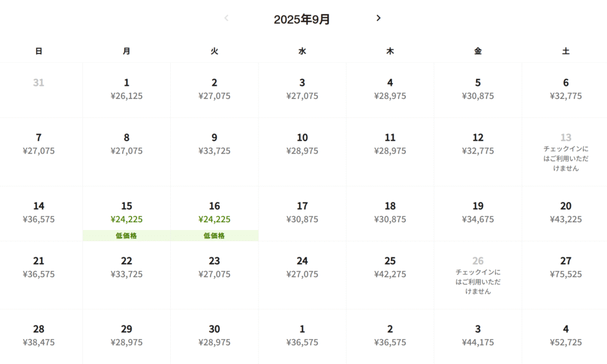Choose October 3 at ¥44,175

click(478, 337)
